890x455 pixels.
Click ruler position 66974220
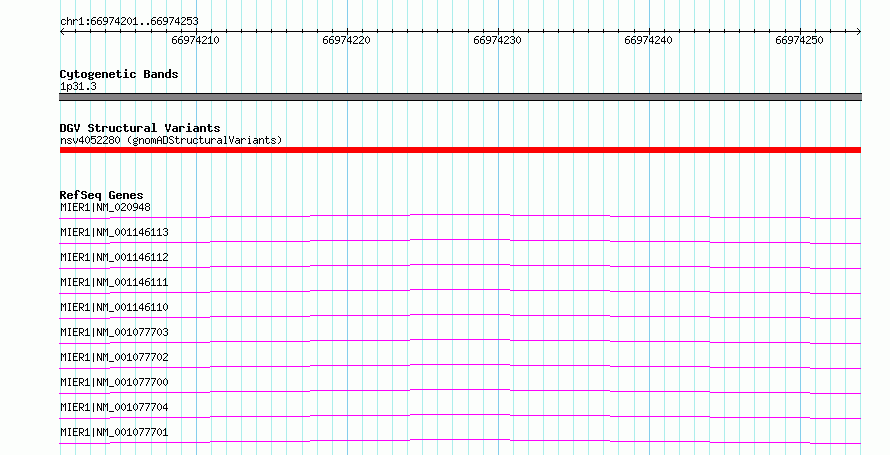tap(346, 40)
